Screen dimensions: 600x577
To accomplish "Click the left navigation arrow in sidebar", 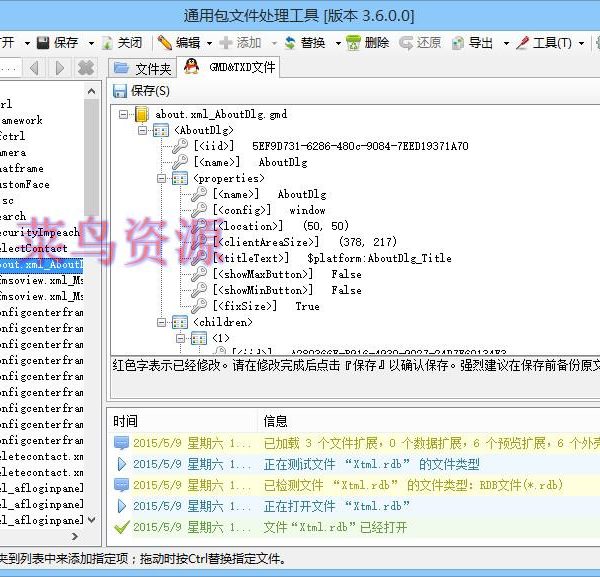I will point(34,68).
